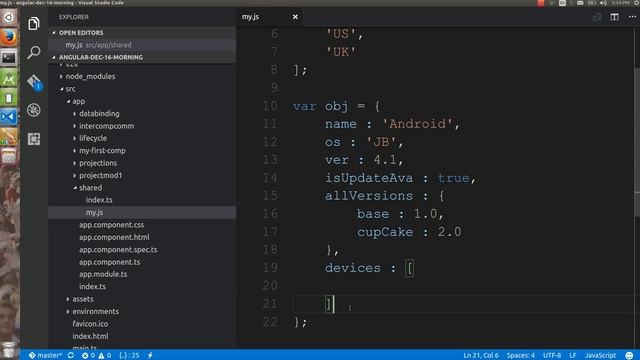The width and height of the screenshot is (640, 360).
Task: Click the lightning bolt status bar icon
Action: 150,355
